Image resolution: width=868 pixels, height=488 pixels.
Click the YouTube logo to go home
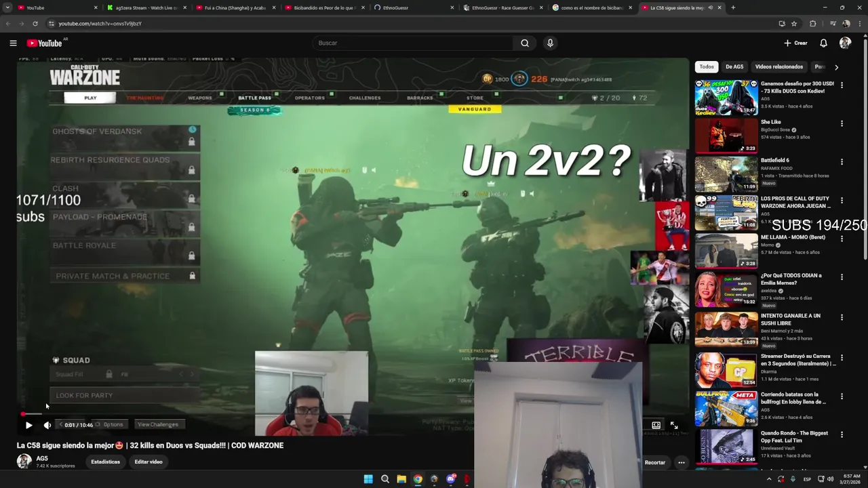(45, 43)
